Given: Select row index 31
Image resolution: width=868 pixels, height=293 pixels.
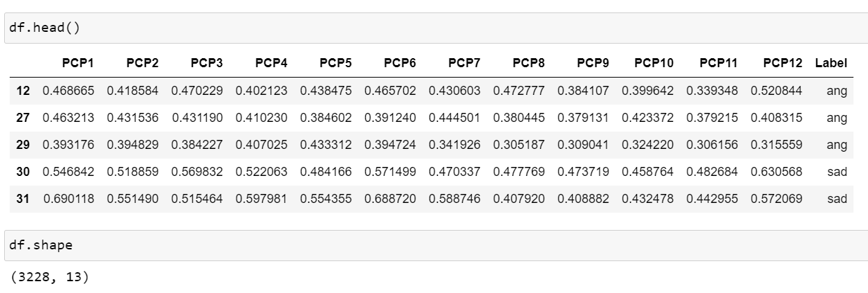Looking at the screenshot, I should click(23, 199).
